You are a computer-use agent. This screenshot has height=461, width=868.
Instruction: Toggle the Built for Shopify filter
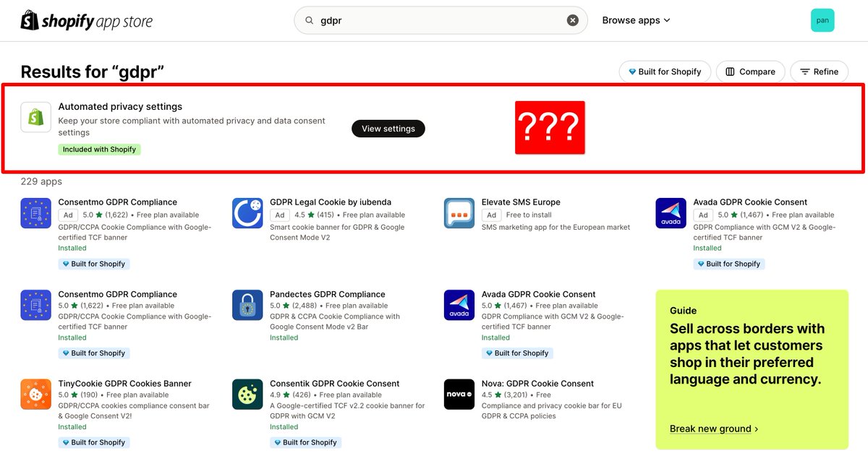click(665, 72)
